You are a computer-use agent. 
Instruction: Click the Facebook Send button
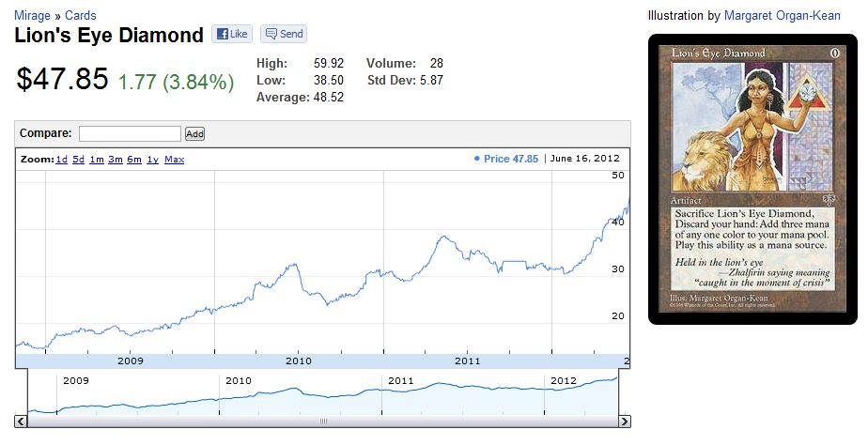pyautogui.click(x=284, y=34)
